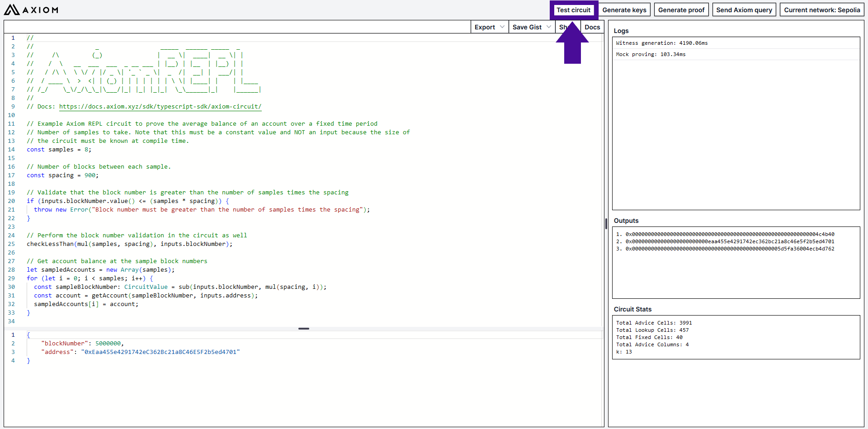Click the address value in input JSON
Image resolution: width=868 pixels, height=429 pixels.
[x=160, y=352]
